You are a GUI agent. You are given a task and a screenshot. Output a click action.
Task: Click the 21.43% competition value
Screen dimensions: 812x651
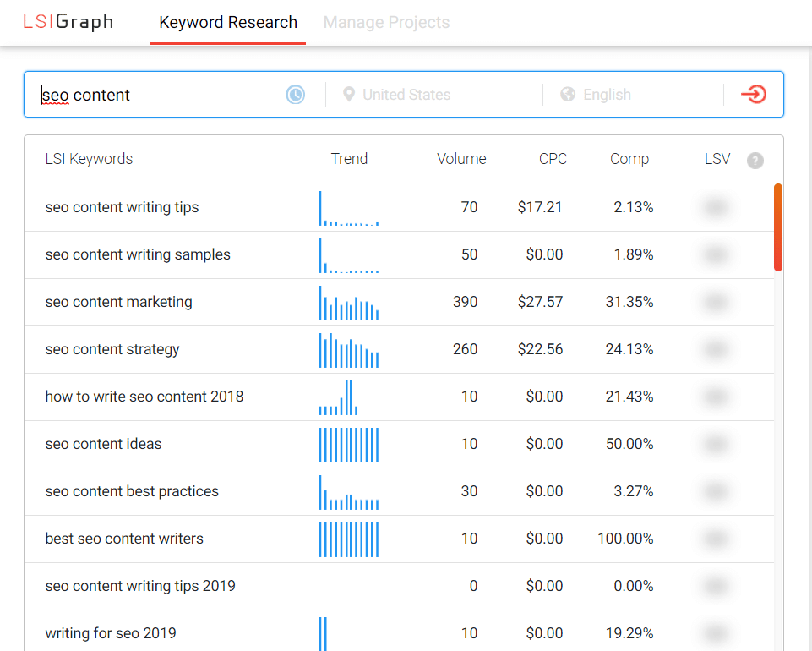pos(629,397)
